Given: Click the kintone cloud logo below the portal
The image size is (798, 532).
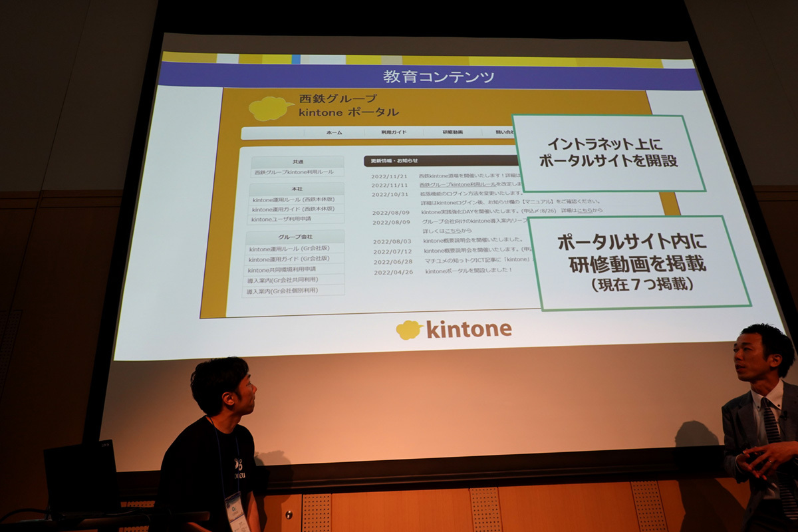Looking at the screenshot, I should tap(409, 329).
